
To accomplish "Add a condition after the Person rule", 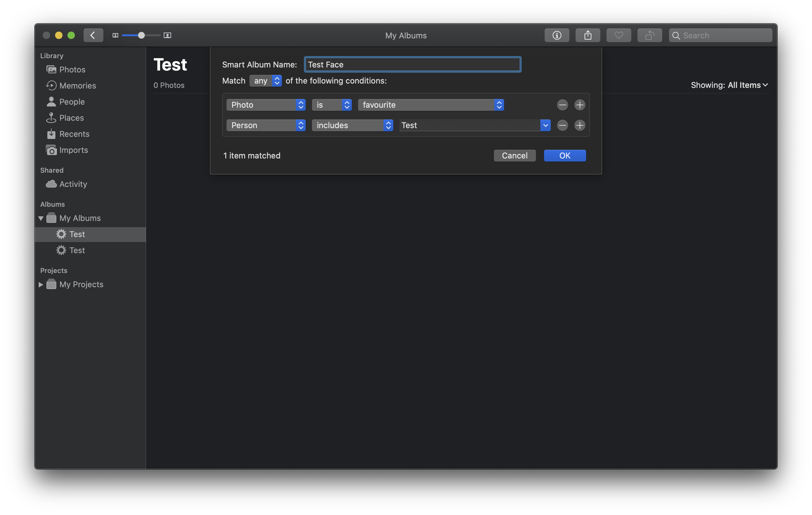I will coord(579,125).
